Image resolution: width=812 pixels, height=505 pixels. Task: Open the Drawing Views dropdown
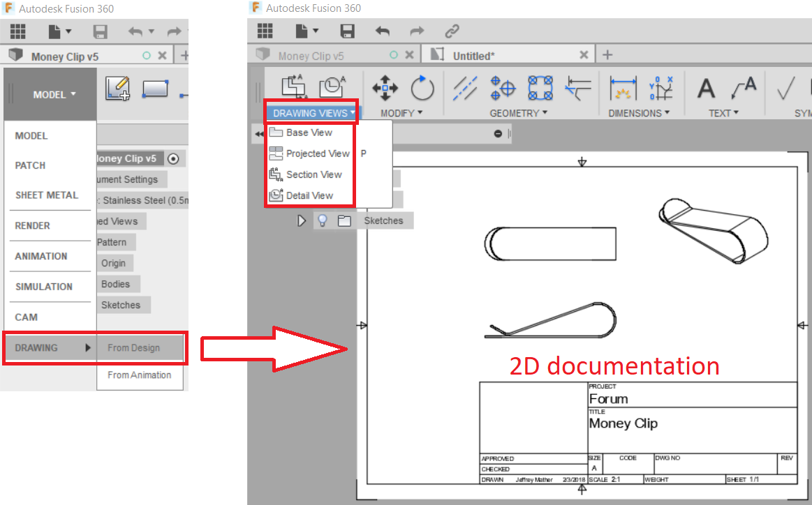point(310,111)
